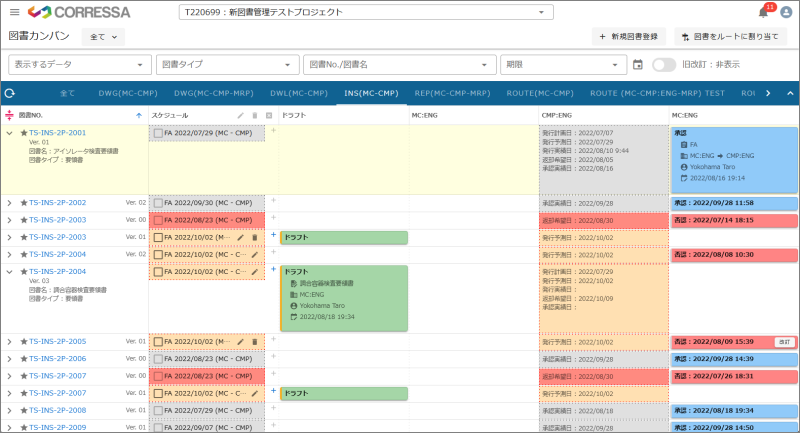Check schedule box for TS-INS-2P-2006
Viewport: 800px width, 433px height.
coord(158,359)
